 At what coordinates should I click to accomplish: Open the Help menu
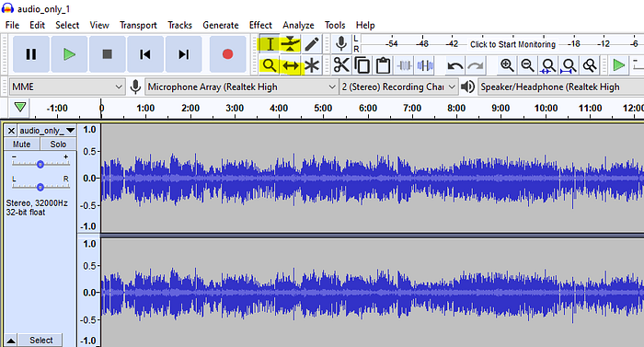point(365,25)
